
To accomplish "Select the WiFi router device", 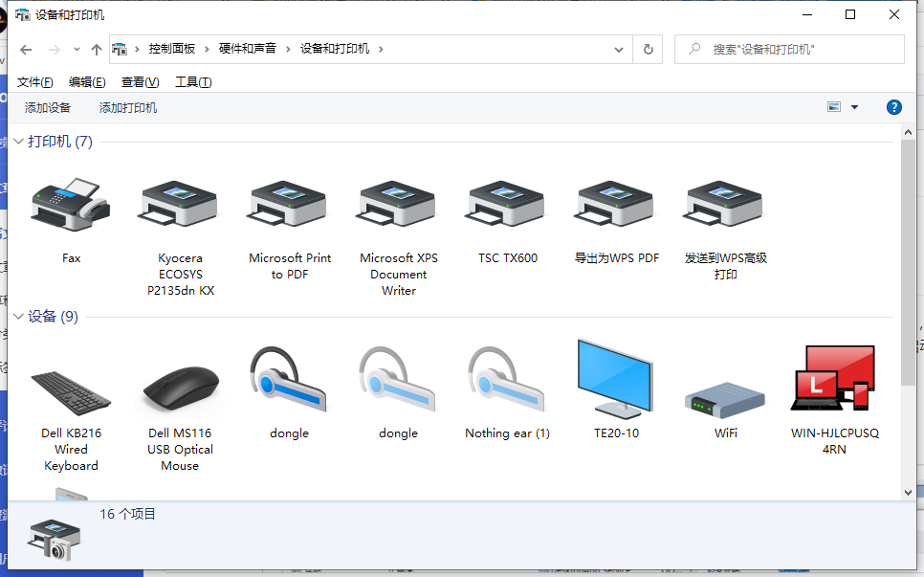I will (x=725, y=398).
